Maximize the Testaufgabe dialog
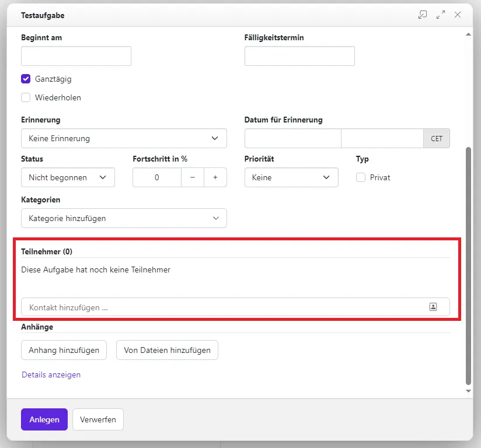The width and height of the screenshot is (481, 448). (440, 15)
